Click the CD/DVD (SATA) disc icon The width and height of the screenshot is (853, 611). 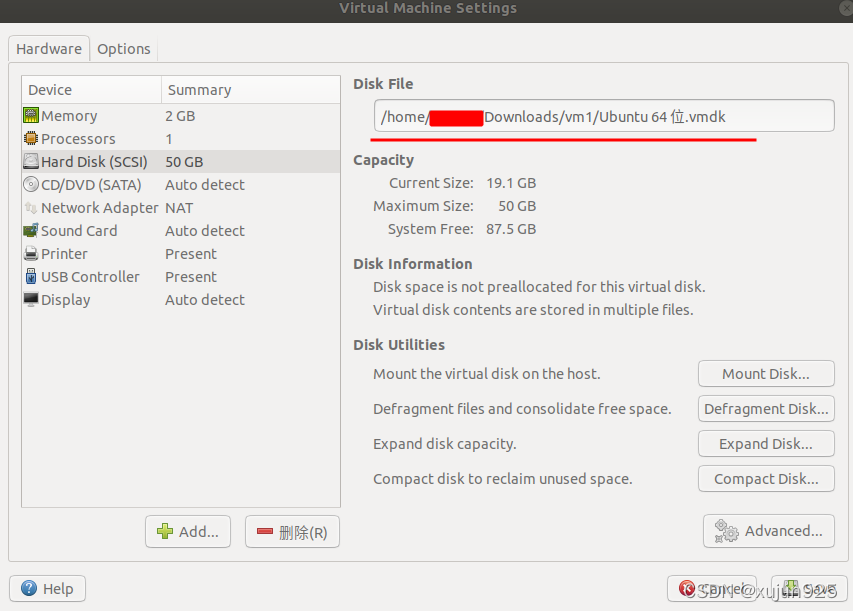(x=31, y=184)
